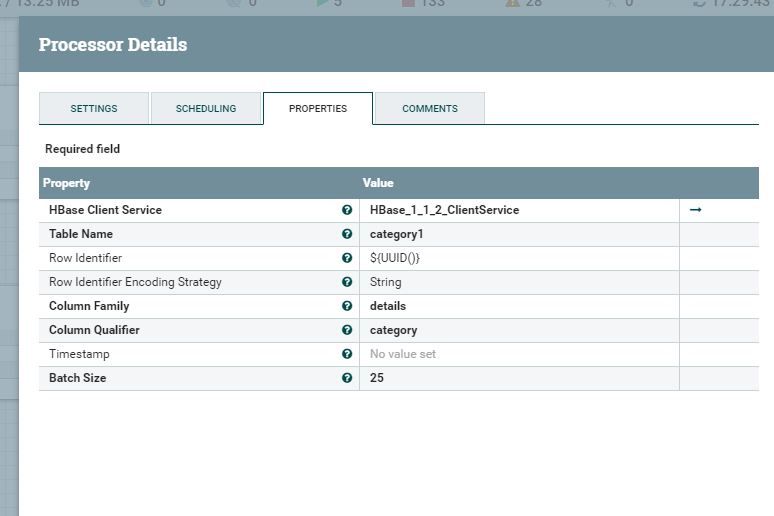
Task: Click help icon next to Column Family
Action: click(x=347, y=306)
